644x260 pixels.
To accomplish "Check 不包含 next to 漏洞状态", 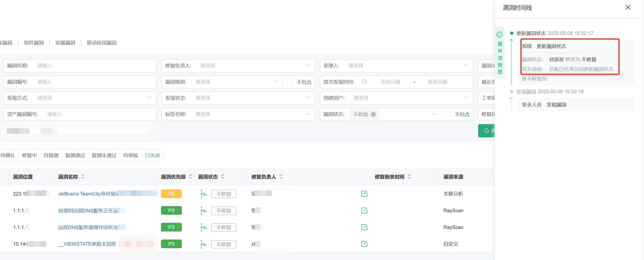I will pos(448,114).
